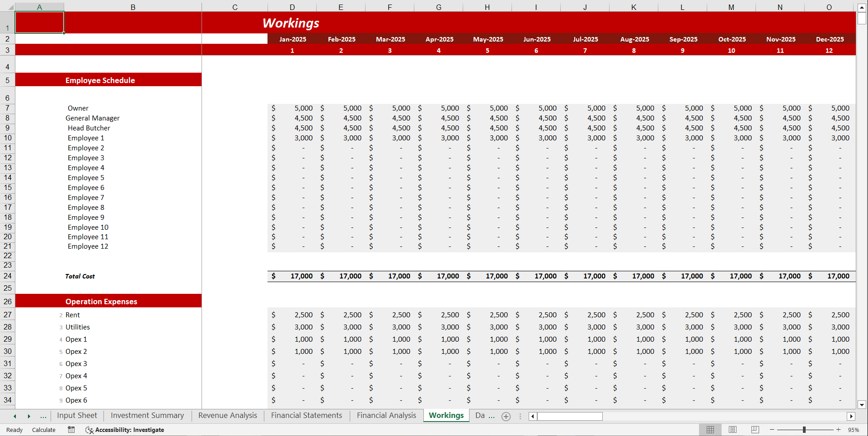
Task: Adjust the zoom level slider
Action: pyautogui.click(x=804, y=430)
